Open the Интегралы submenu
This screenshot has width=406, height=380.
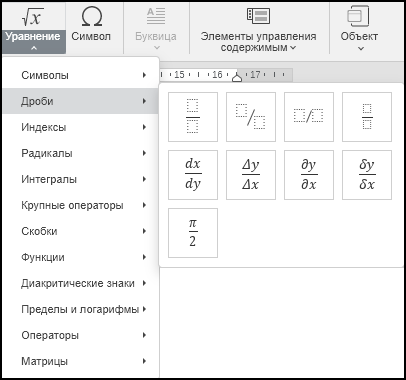80,179
